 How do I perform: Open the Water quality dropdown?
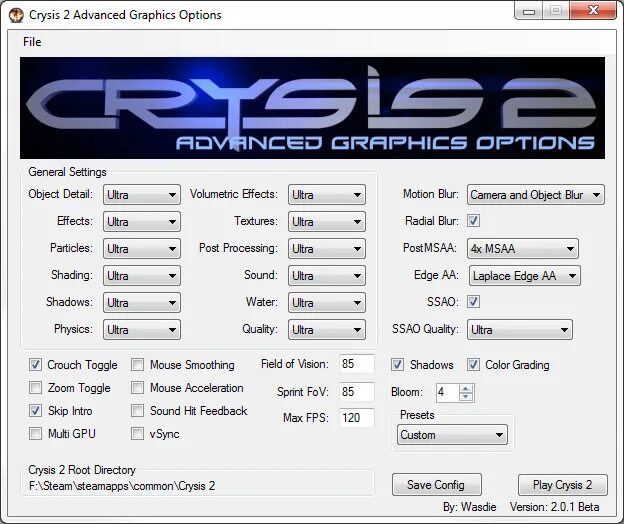coord(327,303)
